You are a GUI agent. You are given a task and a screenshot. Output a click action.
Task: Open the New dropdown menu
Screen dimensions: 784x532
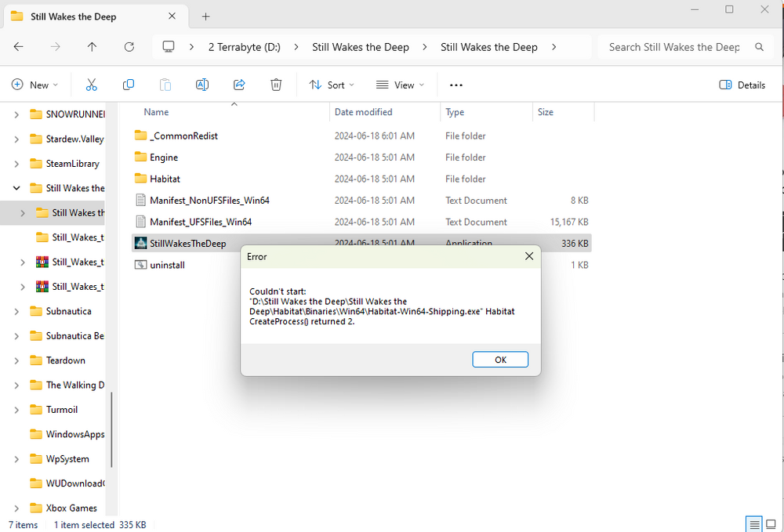click(x=35, y=85)
